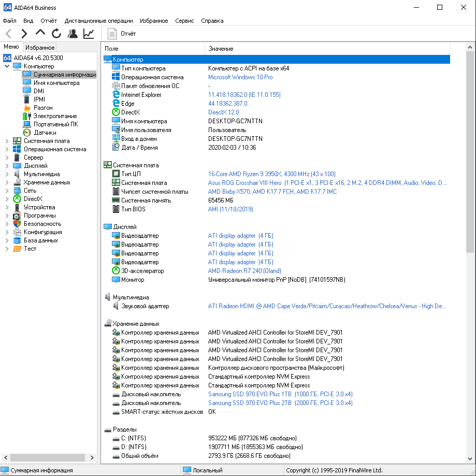Open Asus ROG Crosshair VIII Hero link

coord(327,183)
